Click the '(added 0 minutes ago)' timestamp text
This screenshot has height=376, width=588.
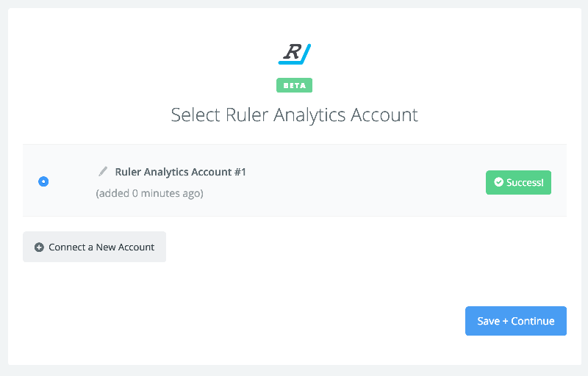tap(150, 193)
